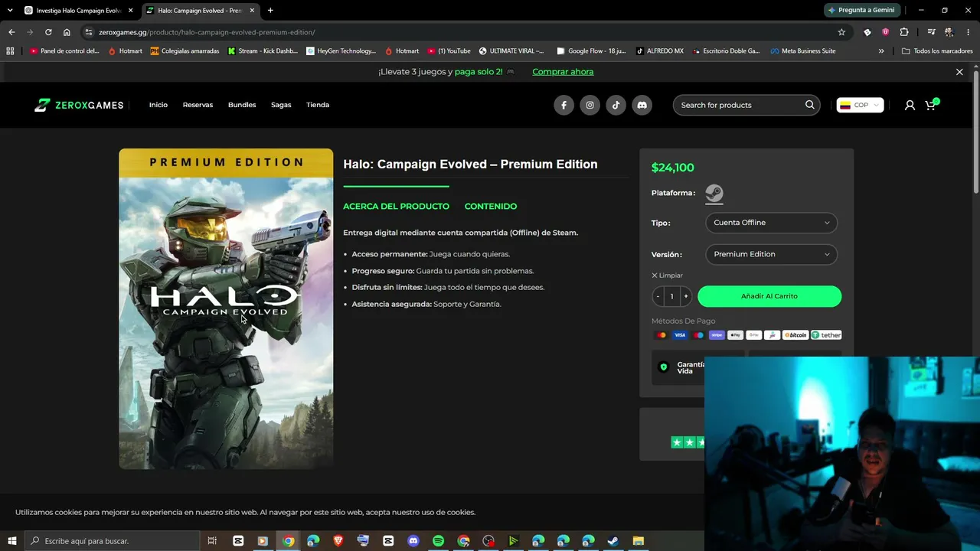Open the Spotify icon in the taskbar
The image size is (980, 551).
[x=438, y=541]
